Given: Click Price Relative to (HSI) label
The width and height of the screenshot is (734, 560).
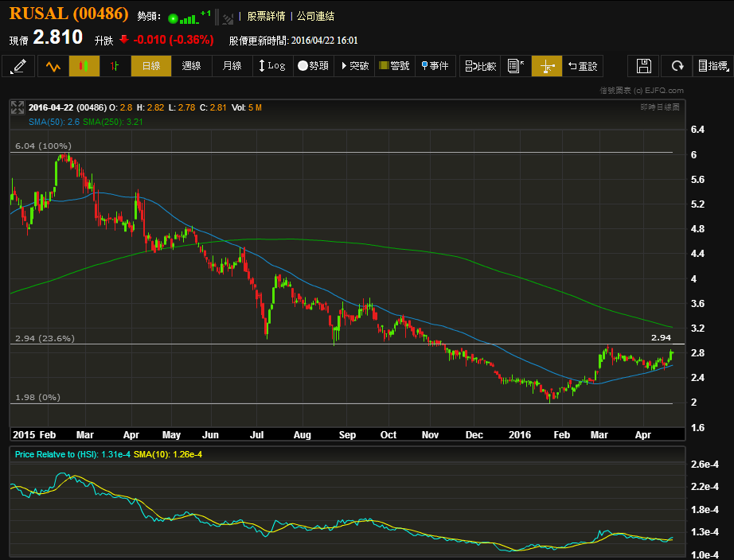Looking at the screenshot, I should coord(72,454).
